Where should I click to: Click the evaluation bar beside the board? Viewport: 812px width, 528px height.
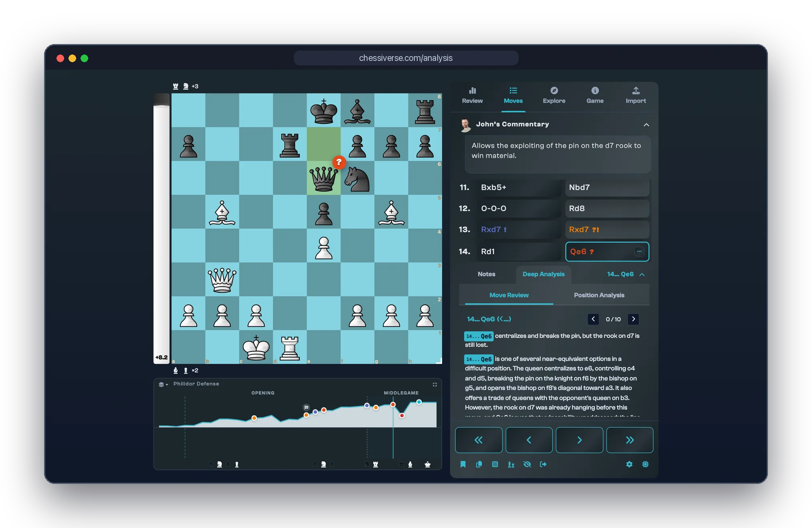(x=161, y=229)
